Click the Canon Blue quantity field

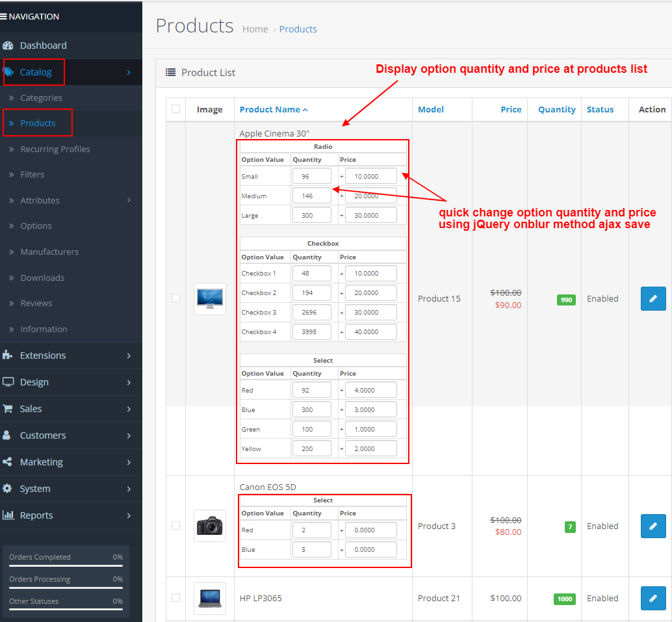(x=311, y=550)
